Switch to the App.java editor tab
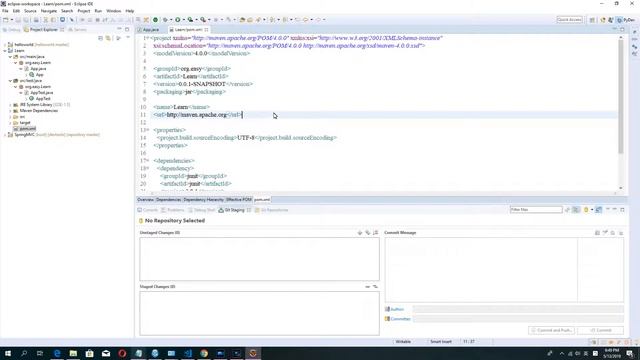The height and width of the screenshot is (360, 640). point(150,30)
